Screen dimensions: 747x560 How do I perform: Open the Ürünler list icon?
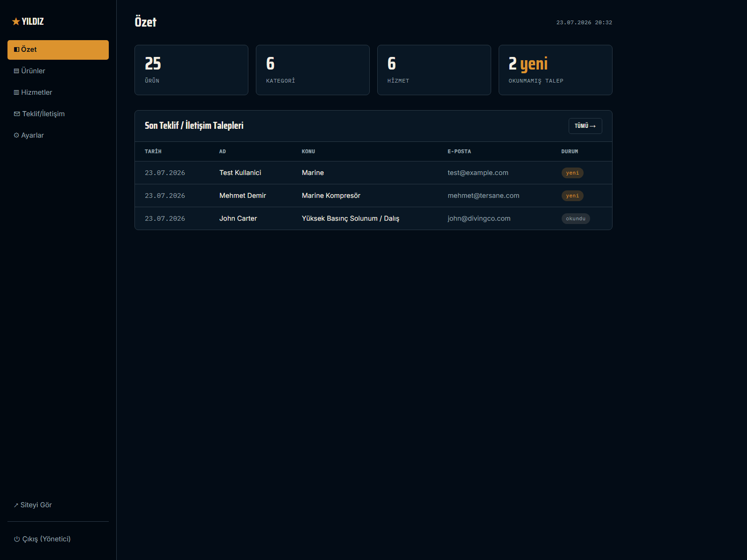[16, 71]
